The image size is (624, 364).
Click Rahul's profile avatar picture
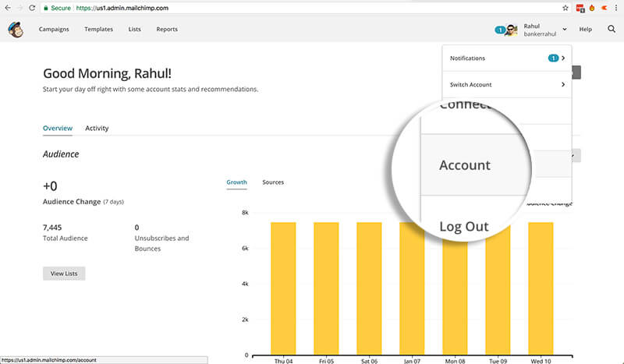[x=511, y=30]
